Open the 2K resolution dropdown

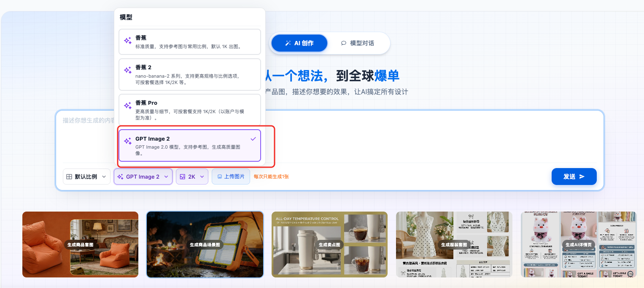[192, 177]
